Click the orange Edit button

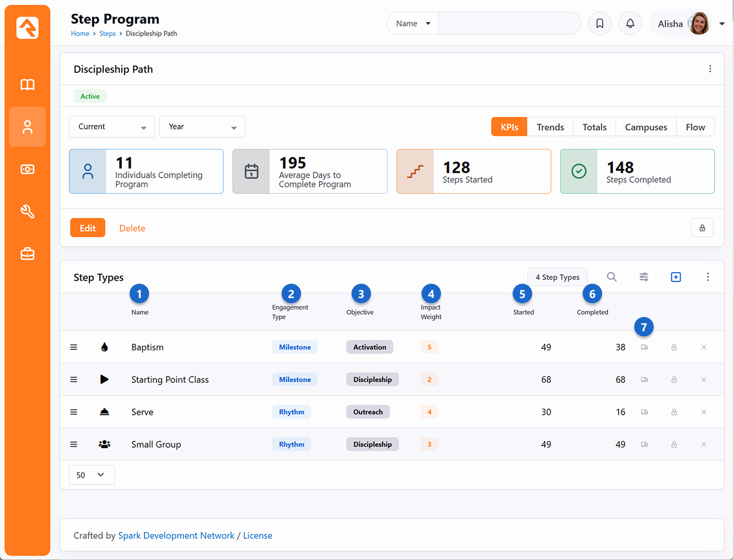click(88, 228)
